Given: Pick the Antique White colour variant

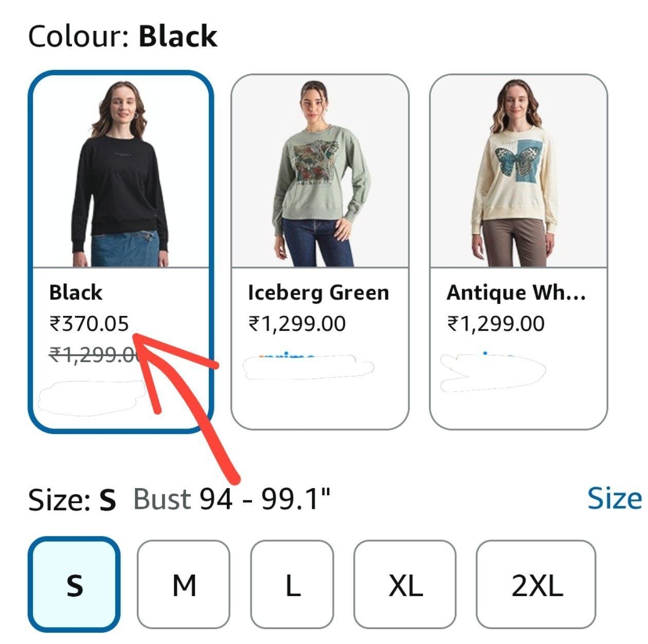Looking at the screenshot, I should (x=518, y=252).
